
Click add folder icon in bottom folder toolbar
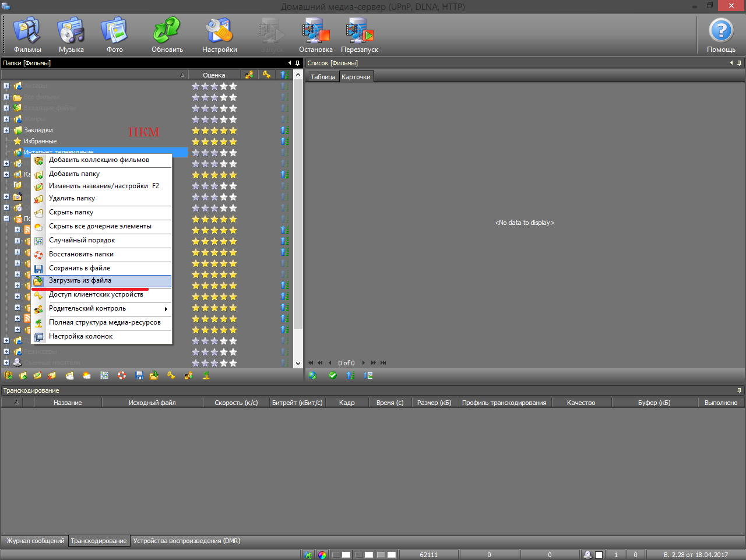[x=23, y=376]
